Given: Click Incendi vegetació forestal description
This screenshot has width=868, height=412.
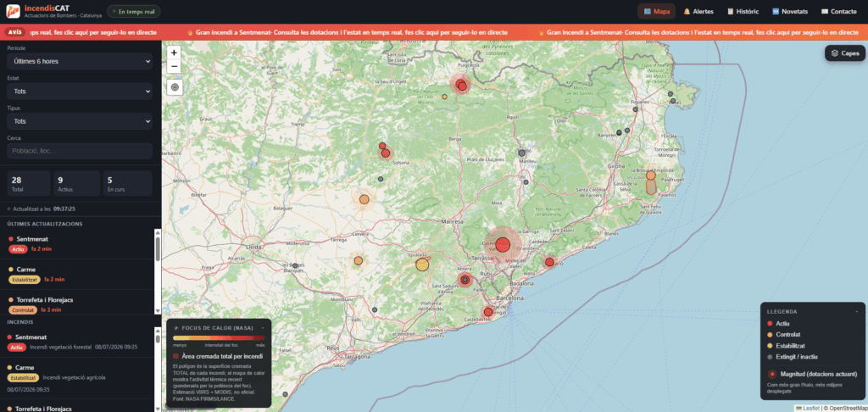Looking at the screenshot, I should pyautogui.click(x=60, y=348).
